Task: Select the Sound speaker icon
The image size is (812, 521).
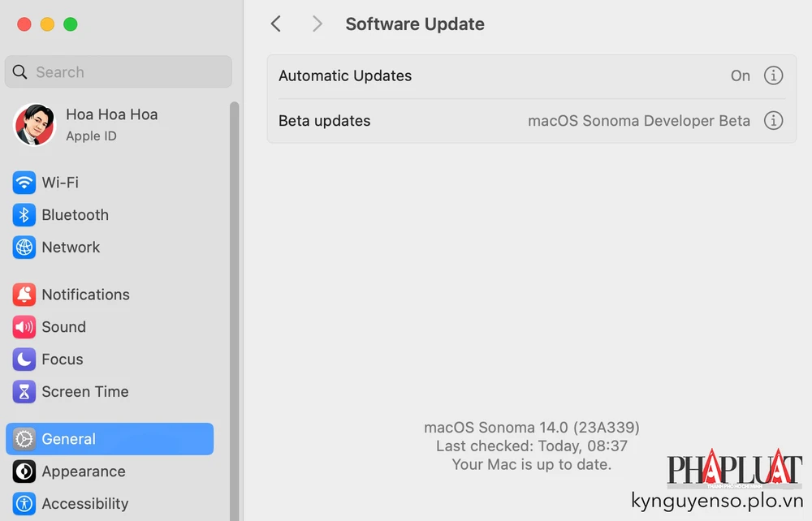Action: [24, 327]
